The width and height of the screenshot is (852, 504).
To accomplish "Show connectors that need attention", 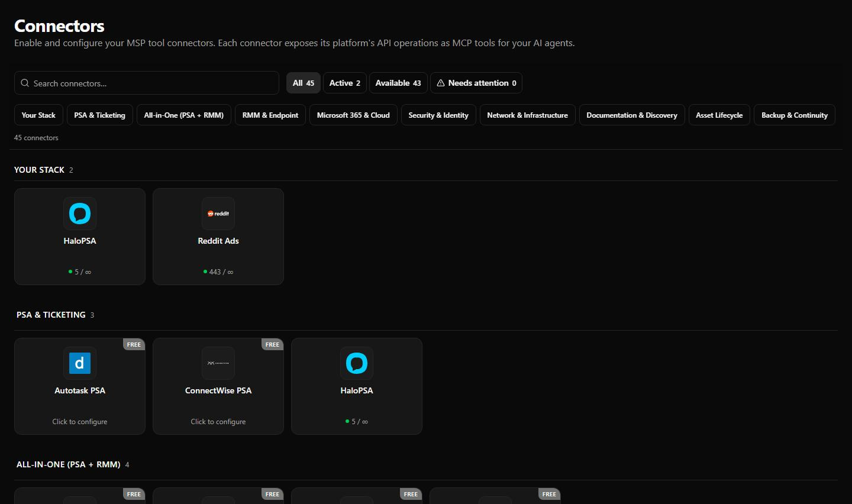I will [x=476, y=83].
